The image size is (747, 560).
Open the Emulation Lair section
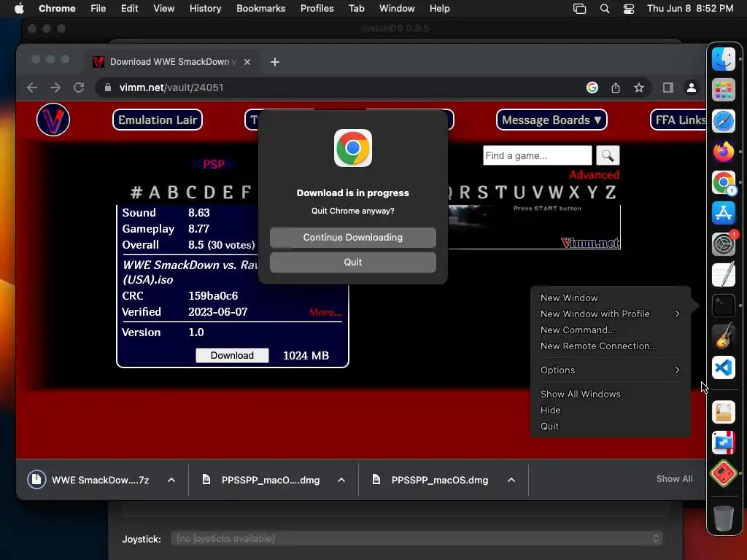[x=158, y=120]
